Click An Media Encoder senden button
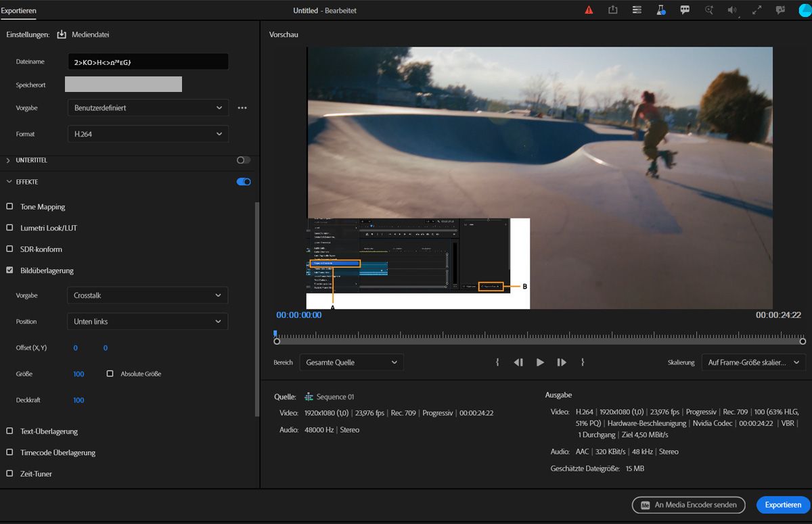The height and width of the screenshot is (524, 812). tap(689, 504)
